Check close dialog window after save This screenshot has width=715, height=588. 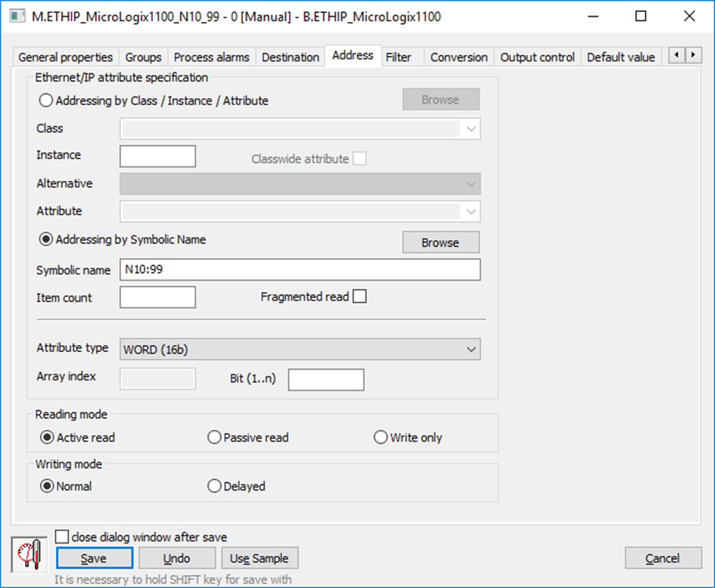(x=62, y=537)
